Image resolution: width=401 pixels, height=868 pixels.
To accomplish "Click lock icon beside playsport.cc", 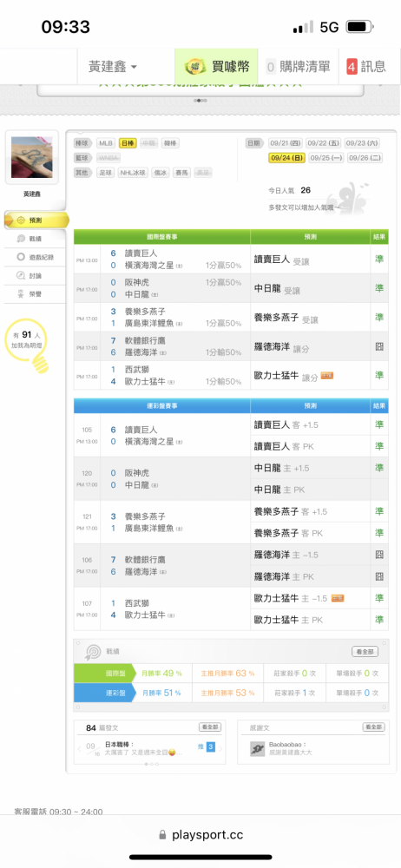I will (x=162, y=835).
